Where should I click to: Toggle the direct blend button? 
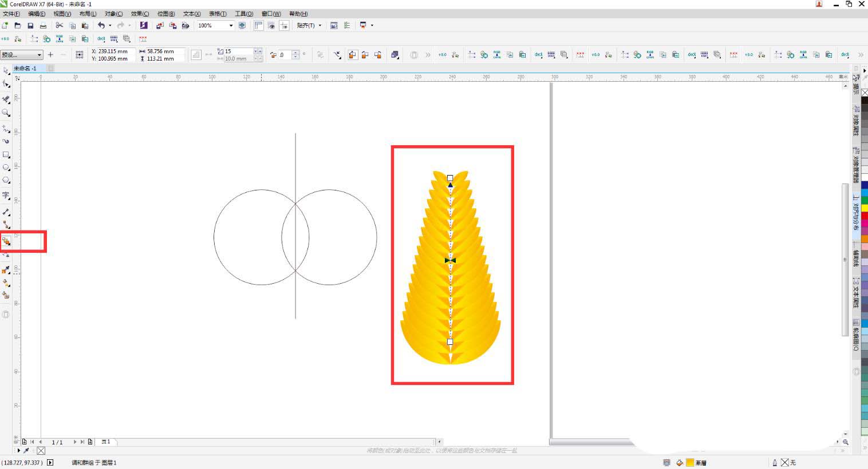352,55
